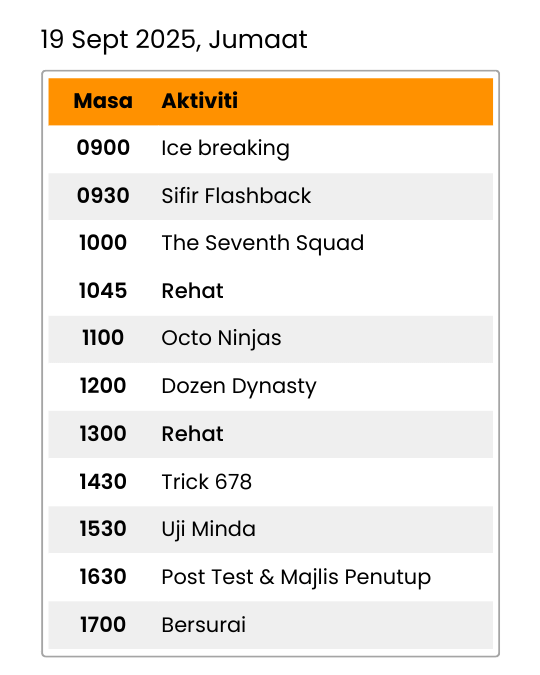The height and width of the screenshot is (675, 540).
Task: Select the 1045 Rehat row text
Action: pyautogui.click(x=192, y=291)
